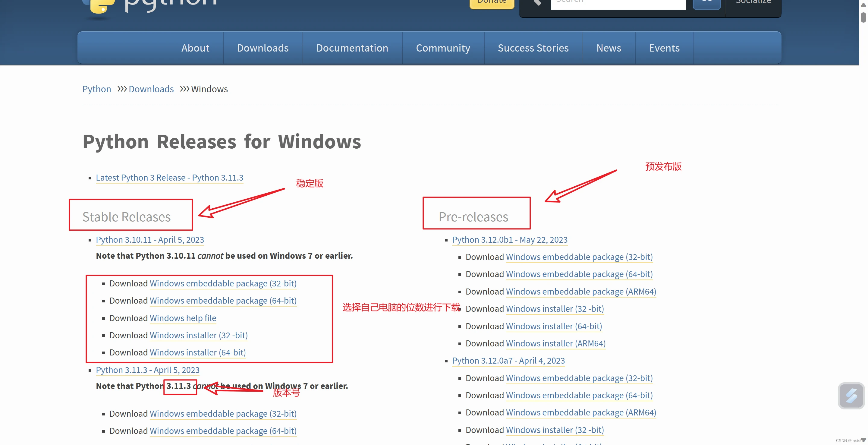Download 3.12.0b1 Windows installer (32-bit)
This screenshot has width=868, height=445.
pos(555,309)
